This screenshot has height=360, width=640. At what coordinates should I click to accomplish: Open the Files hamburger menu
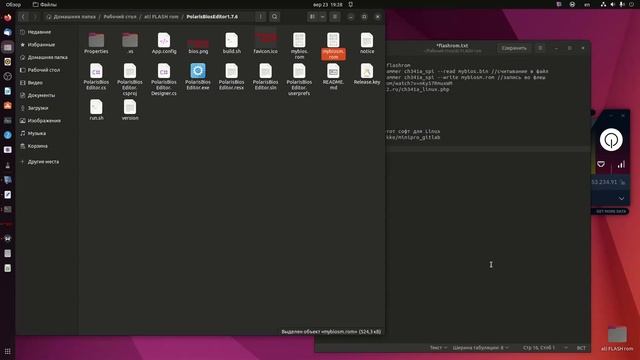(x=335, y=17)
